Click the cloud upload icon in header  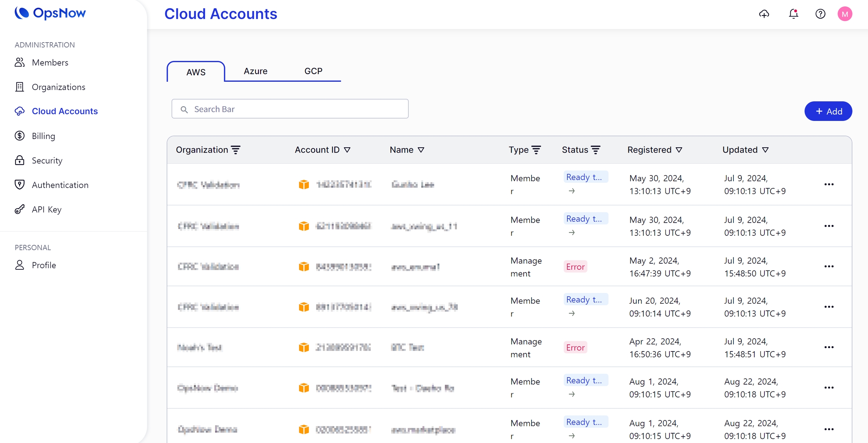pyautogui.click(x=764, y=14)
